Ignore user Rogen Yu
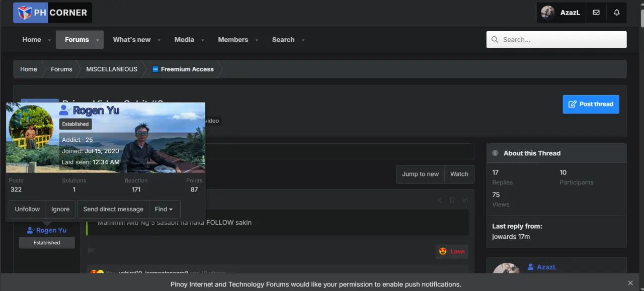 [60, 209]
